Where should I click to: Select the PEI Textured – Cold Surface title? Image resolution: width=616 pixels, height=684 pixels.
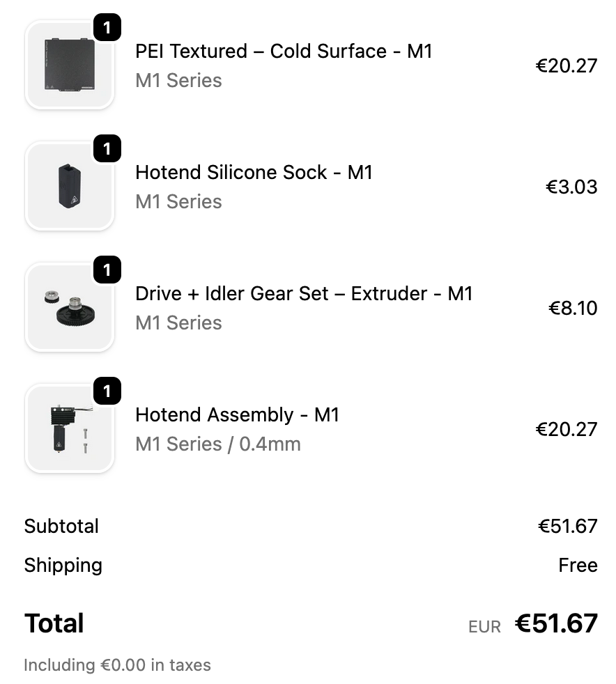[x=284, y=52]
